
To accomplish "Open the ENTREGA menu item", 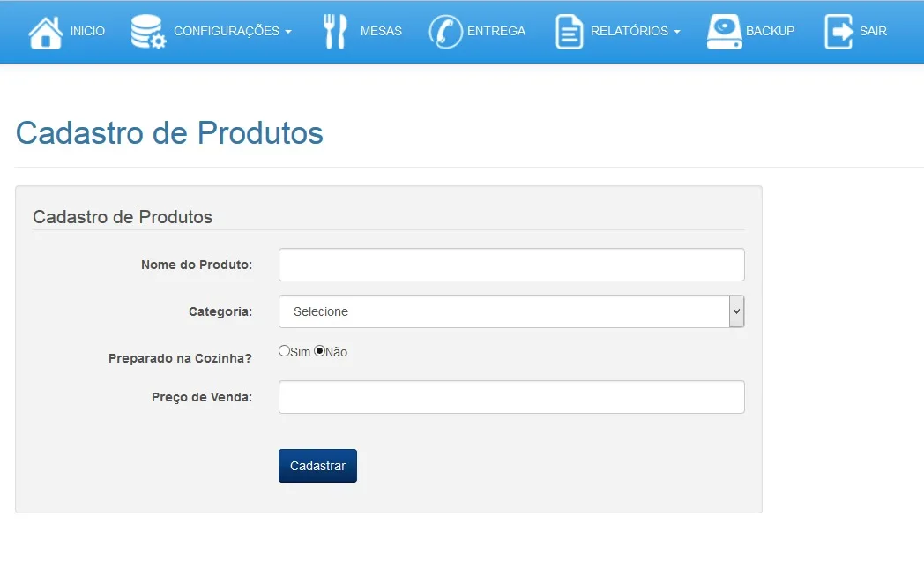I will [x=496, y=31].
